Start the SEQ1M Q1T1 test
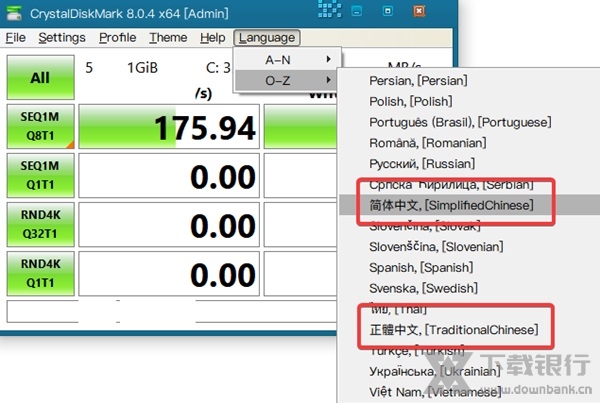600x403 pixels. tap(40, 177)
